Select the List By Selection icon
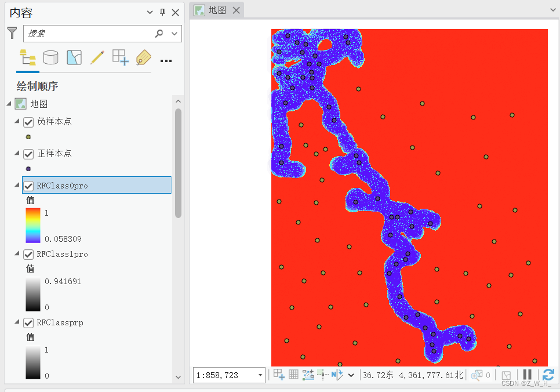 tap(74, 57)
